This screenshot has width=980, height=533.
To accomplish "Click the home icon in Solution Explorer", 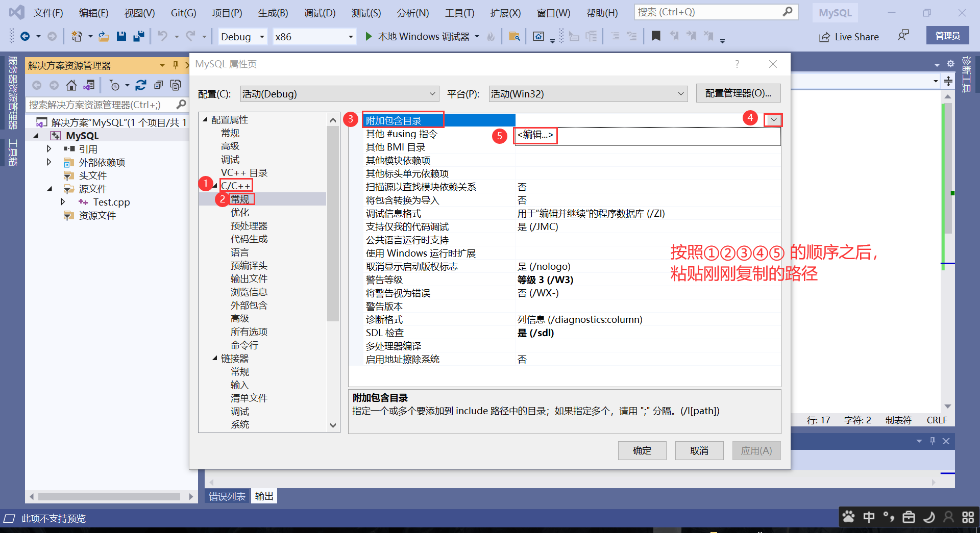I will point(71,85).
